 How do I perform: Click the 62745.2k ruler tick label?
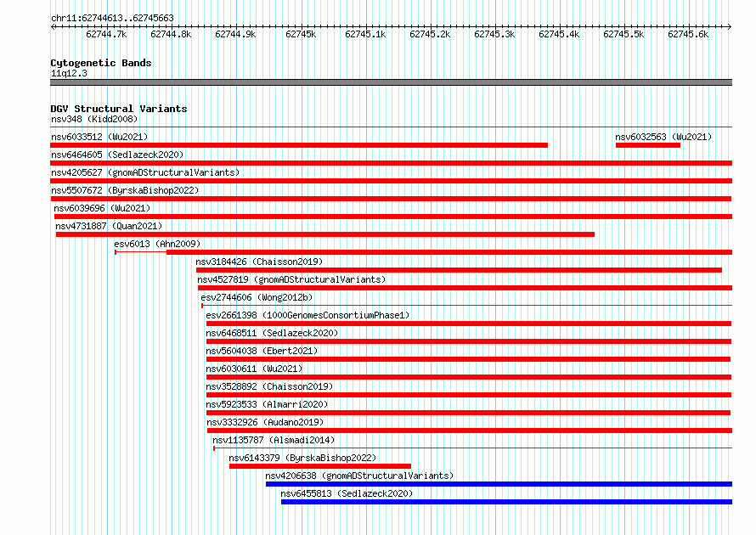tap(430, 34)
